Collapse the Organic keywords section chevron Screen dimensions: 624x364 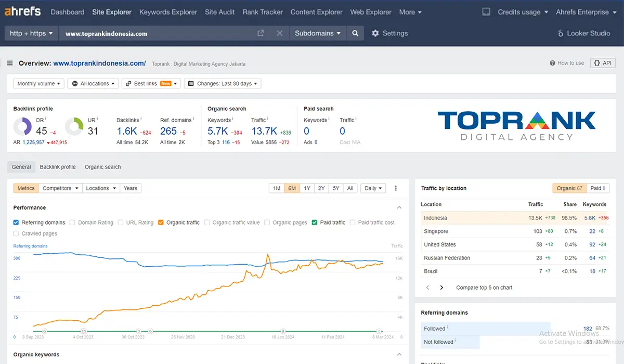click(x=399, y=355)
